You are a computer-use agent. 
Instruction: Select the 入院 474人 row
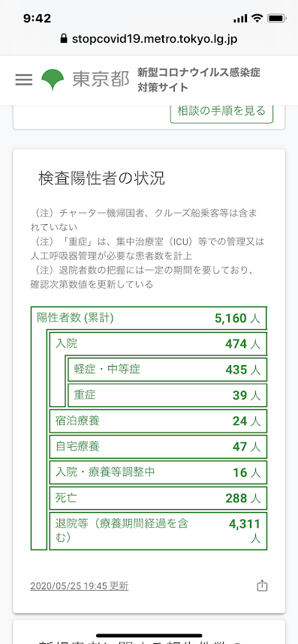point(158,344)
